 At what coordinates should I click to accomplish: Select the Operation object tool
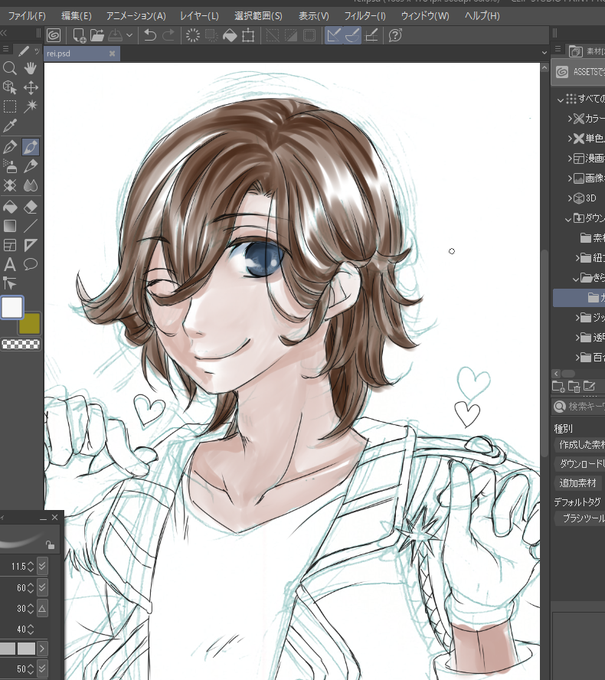point(10,88)
